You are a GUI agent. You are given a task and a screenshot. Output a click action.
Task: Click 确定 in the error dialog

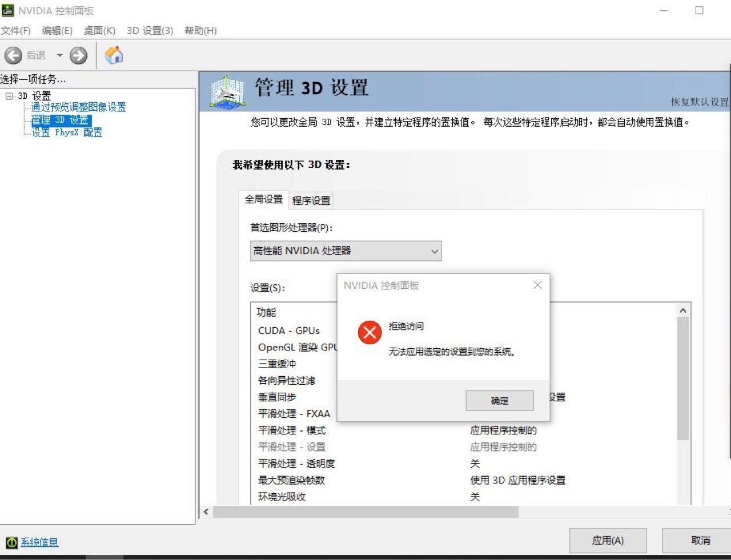[500, 401]
